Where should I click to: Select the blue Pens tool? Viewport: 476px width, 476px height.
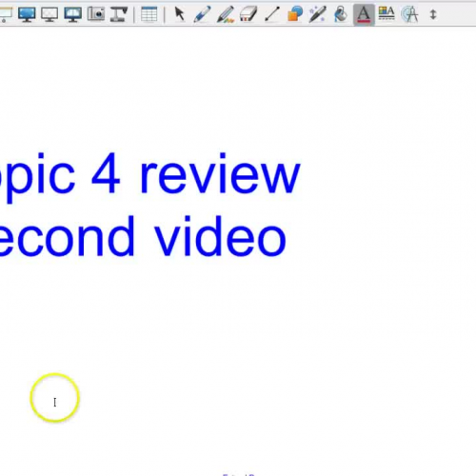click(x=203, y=14)
